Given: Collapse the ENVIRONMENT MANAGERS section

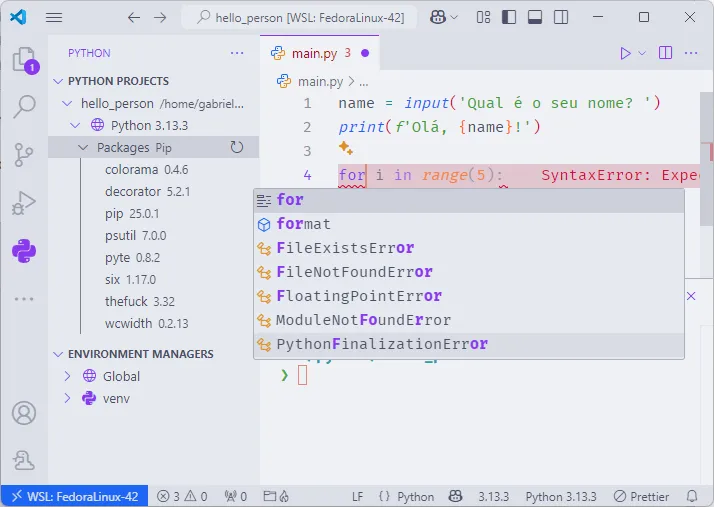Looking at the screenshot, I should (x=58, y=354).
